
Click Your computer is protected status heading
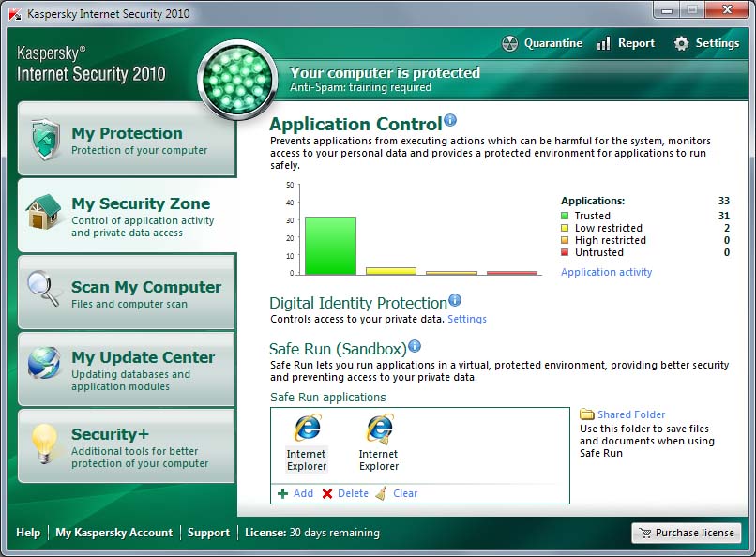[x=385, y=72]
